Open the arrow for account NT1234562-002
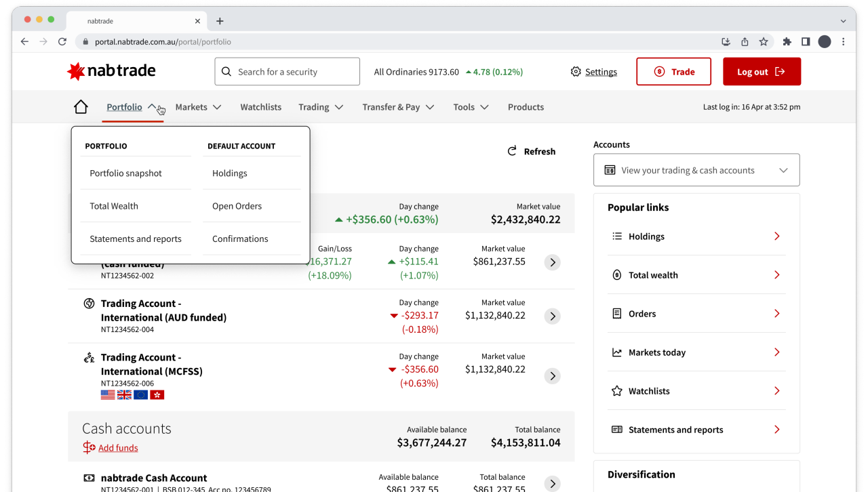This screenshot has height=492, width=868. pyautogui.click(x=553, y=262)
